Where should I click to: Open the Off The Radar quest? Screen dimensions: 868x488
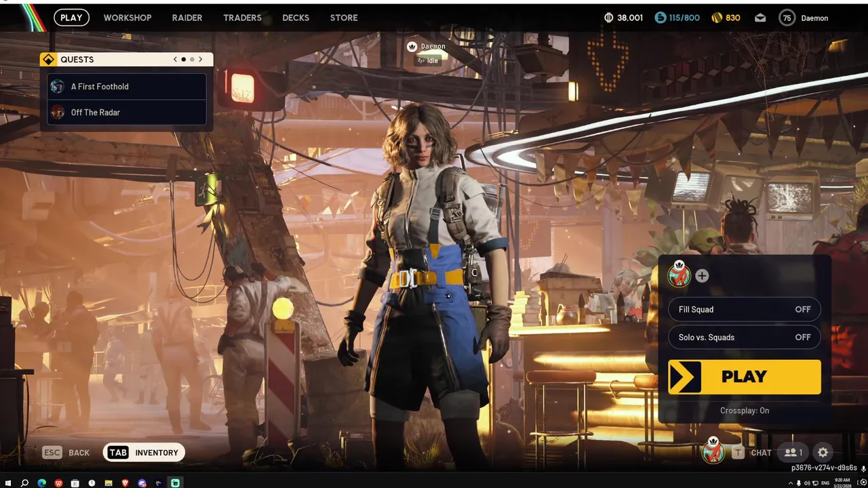[x=127, y=113]
